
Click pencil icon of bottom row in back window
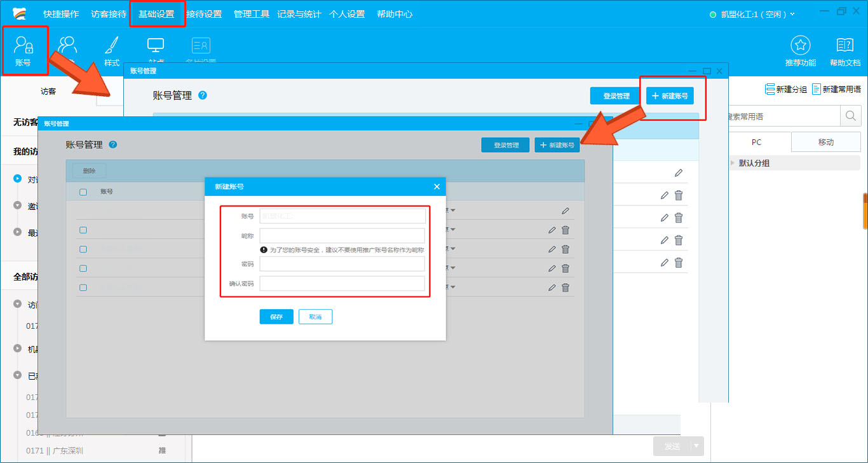665,262
